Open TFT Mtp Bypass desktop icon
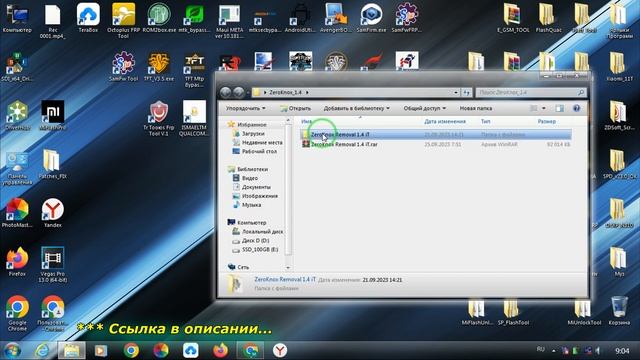Image resolution: width=640 pixels, height=360 pixels. pyautogui.click(x=194, y=69)
